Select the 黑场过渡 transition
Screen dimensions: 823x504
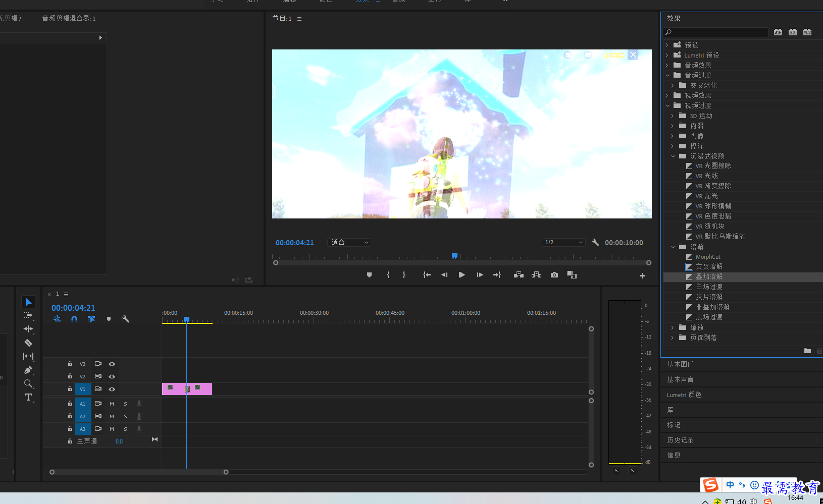(x=709, y=317)
